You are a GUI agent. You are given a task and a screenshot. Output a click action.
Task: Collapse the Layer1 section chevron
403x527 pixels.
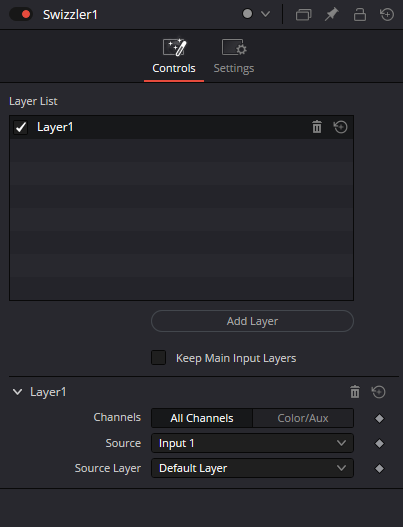[x=17, y=392]
